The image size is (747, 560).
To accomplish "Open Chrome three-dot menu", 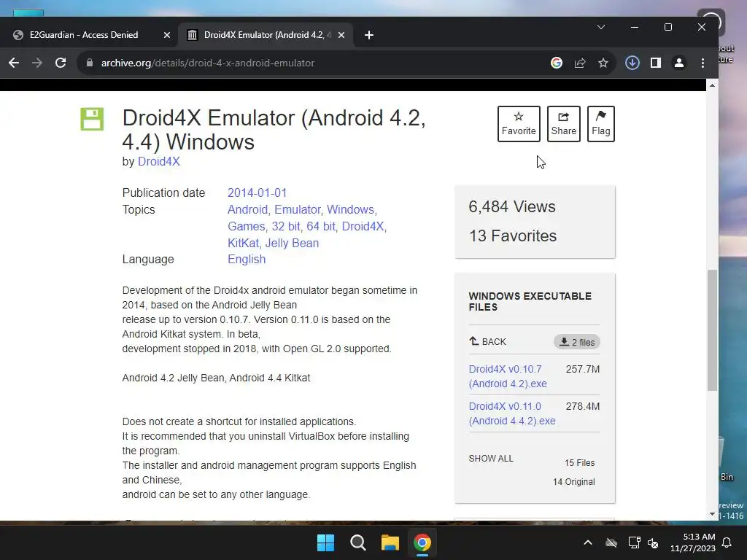I will click(703, 63).
